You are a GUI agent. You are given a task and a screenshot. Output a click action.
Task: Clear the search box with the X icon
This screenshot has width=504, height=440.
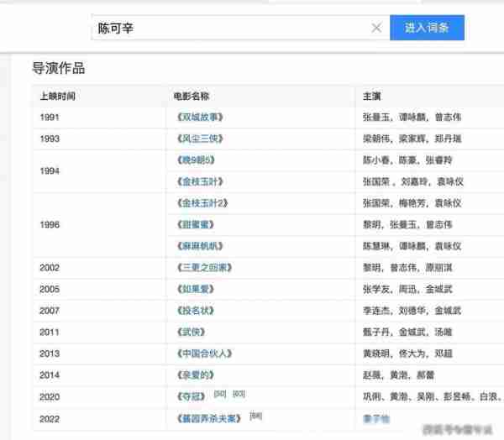[376, 28]
